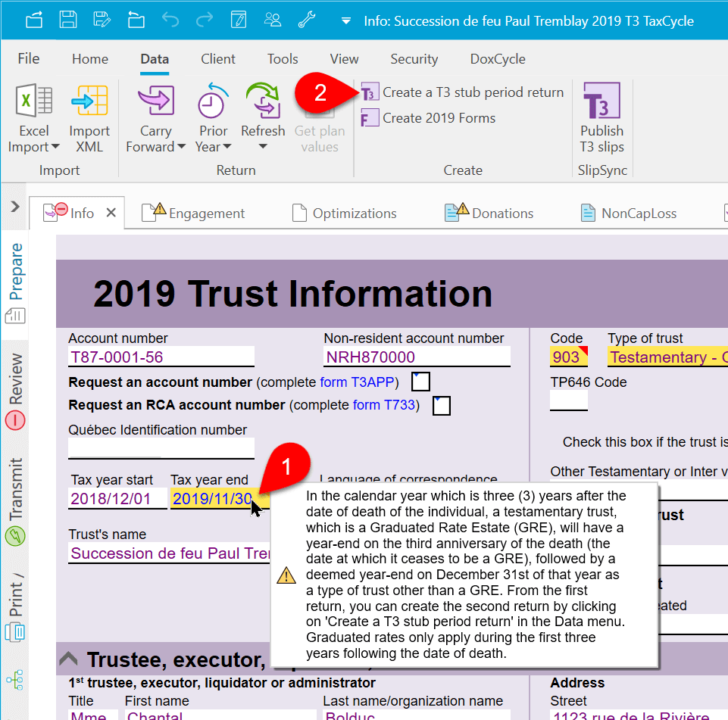Image resolution: width=728 pixels, height=720 pixels.
Task: Click the TP646 Code field
Action: pos(569,401)
